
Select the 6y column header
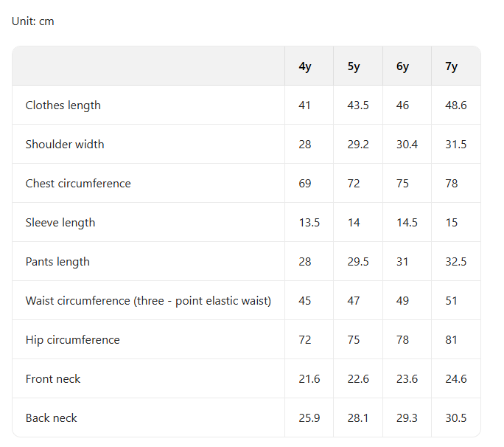point(402,66)
